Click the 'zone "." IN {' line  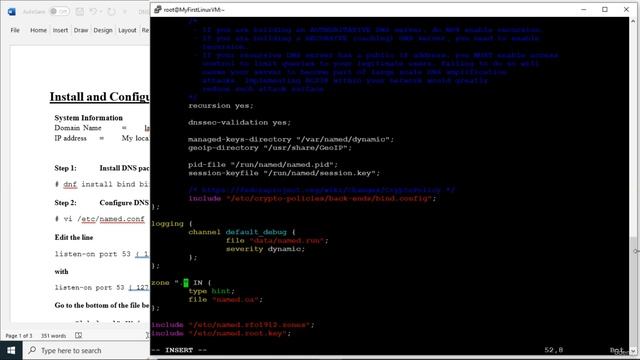coord(181,283)
